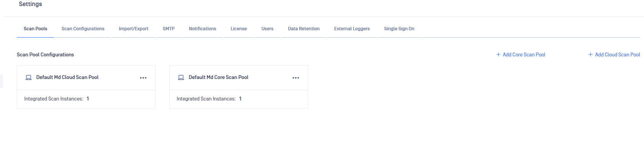
Task: Click the Add Cloud Scan Pool link
Action: [x=617, y=55]
